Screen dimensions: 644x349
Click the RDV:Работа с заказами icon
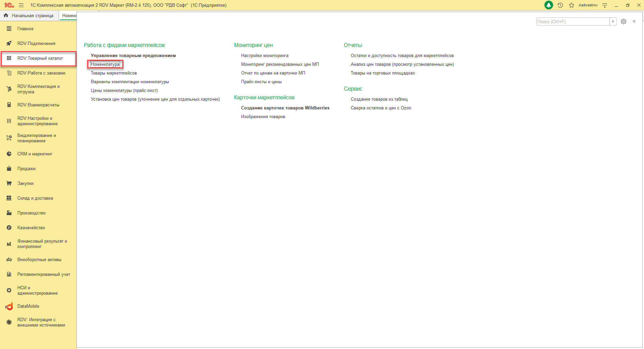pyautogui.click(x=9, y=73)
